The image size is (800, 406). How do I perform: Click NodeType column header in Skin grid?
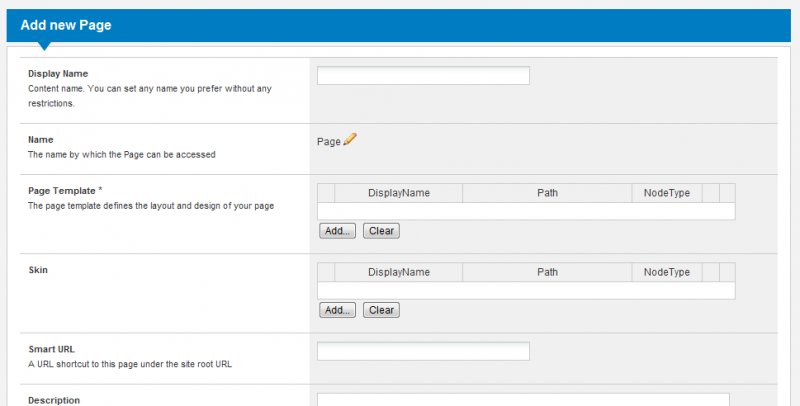pyautogui.click(x=666, y=272)
